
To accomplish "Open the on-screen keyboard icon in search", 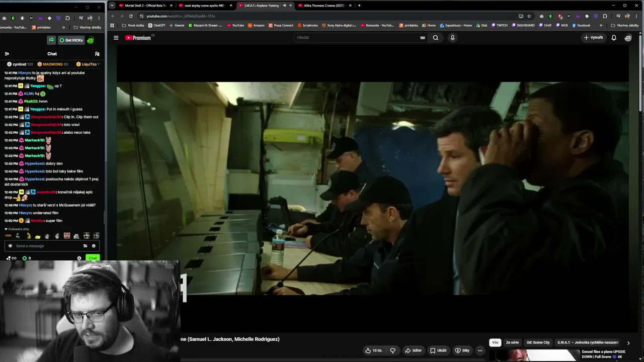I will 423,38.
